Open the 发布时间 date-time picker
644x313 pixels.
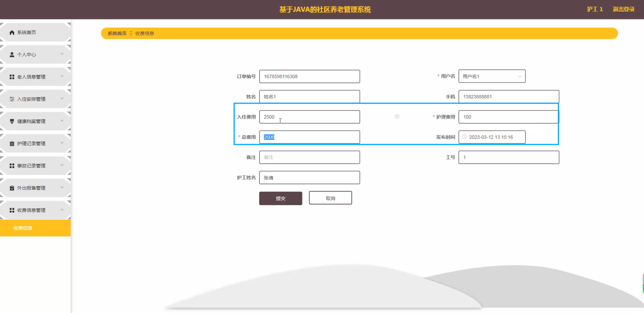coord(492,137)
